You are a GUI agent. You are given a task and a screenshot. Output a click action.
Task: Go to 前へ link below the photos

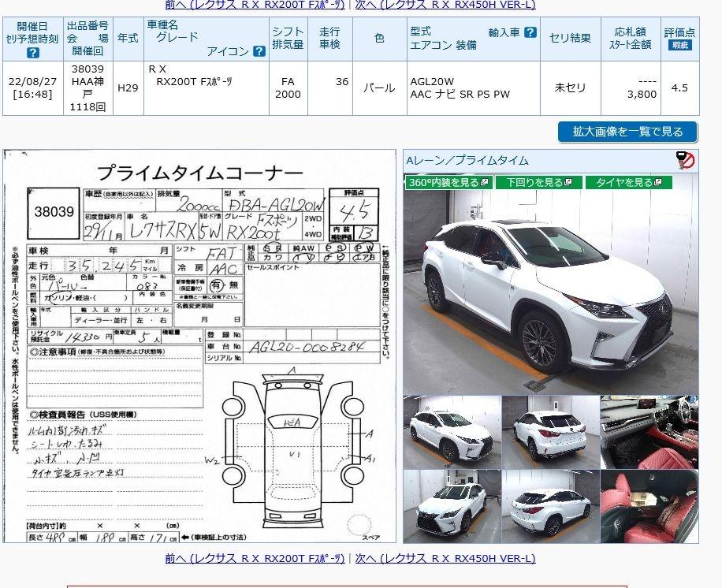tap(255, 559)
